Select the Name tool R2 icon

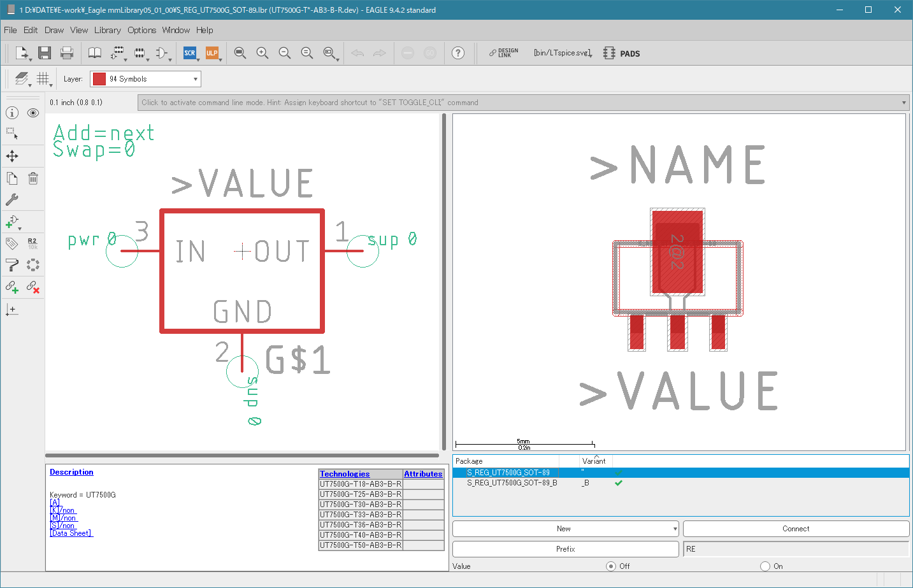[x=32, y=243]
